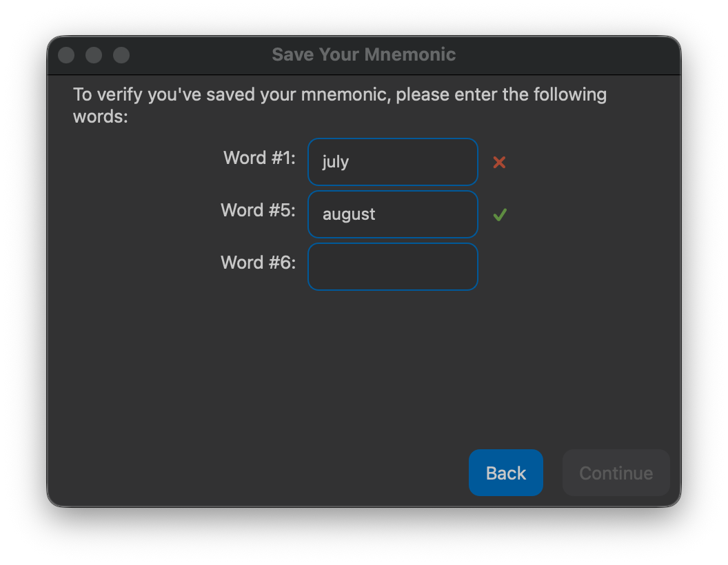Click empty title bar area right of title
Viewport: 728px width, 565px height.
click(565, 55)
